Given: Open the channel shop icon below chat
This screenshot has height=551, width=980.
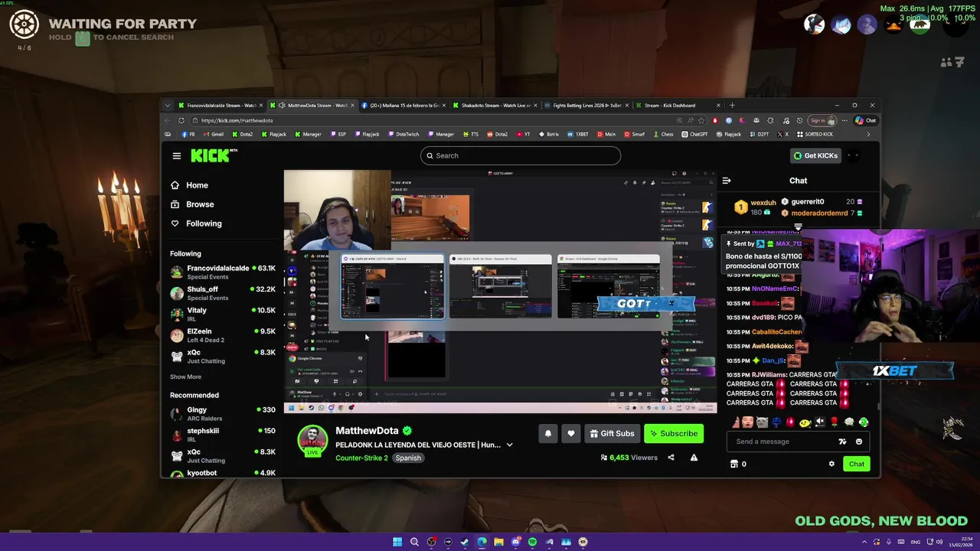Looking at the screenshot, I should click(x=734, y=464).
